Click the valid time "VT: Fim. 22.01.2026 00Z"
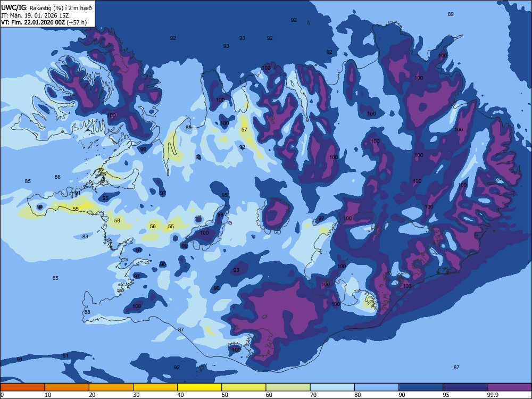Viewport: 532px width, 399px height. [x=33, y=22]
